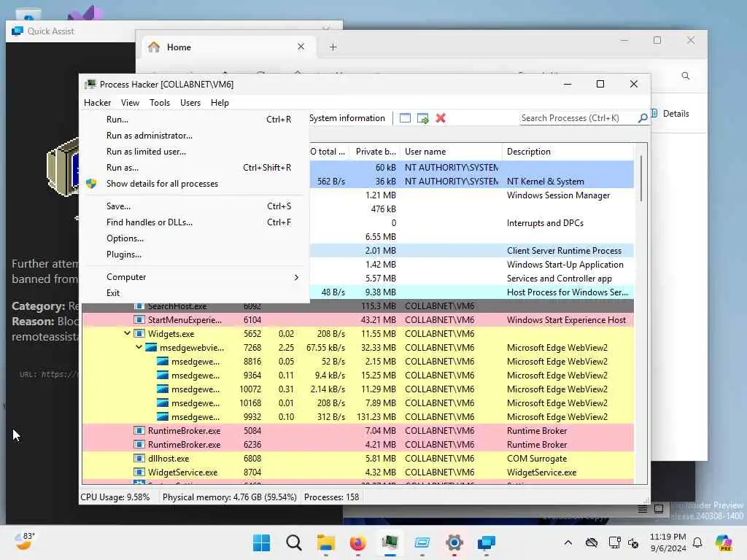
Task: Open File Explorer from the taskbar
Action: tap(326, 542)
